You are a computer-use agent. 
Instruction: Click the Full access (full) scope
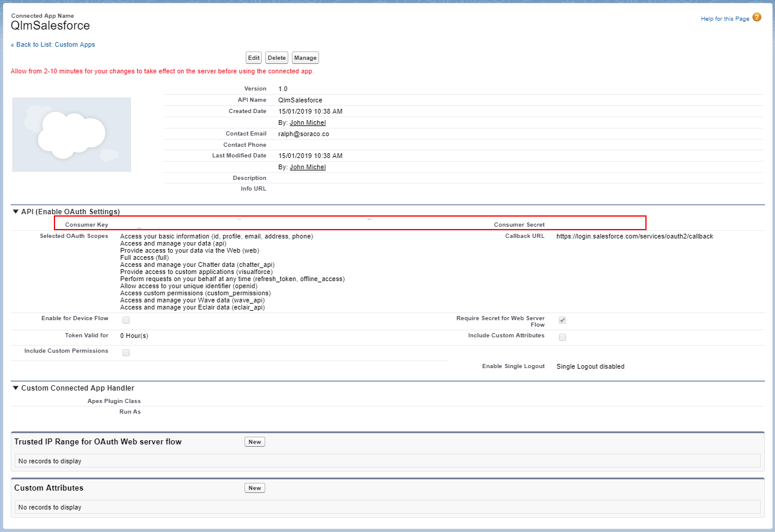pos(144,257)
